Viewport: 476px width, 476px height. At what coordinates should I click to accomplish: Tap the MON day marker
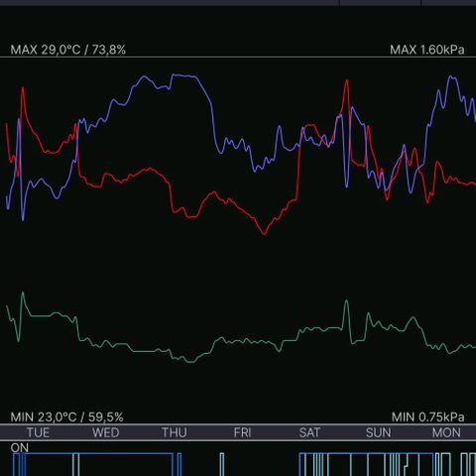click(x=446, y=432)
